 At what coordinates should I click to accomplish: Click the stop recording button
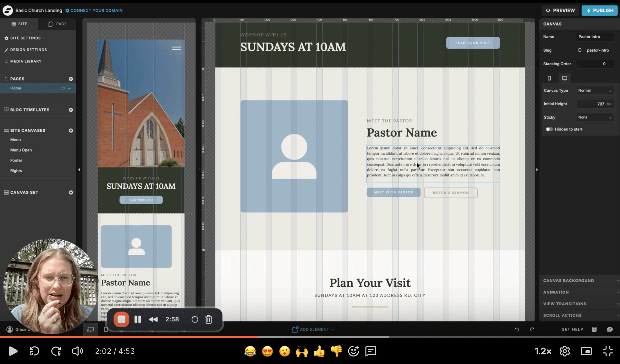[x=121, y=319]
